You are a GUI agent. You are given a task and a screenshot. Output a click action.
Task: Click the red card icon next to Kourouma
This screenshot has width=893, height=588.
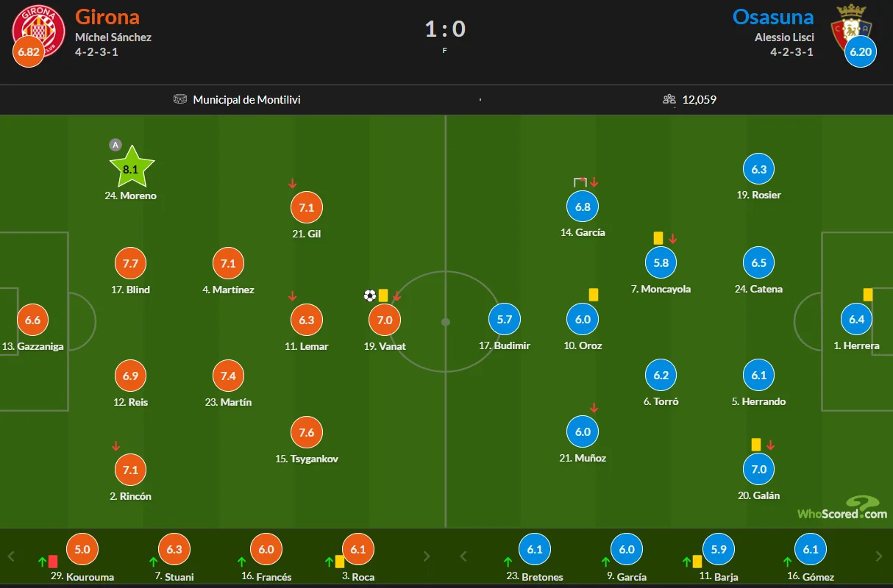tap(53, 562)
